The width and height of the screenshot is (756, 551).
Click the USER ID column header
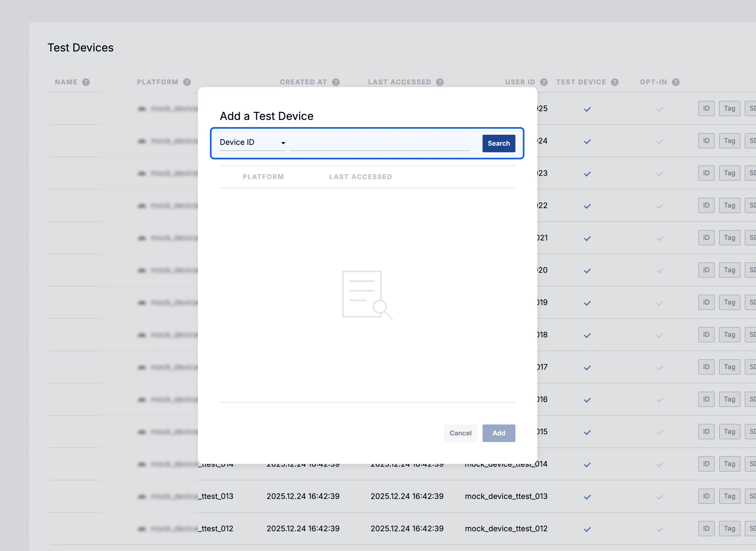(x=520, y=82)
